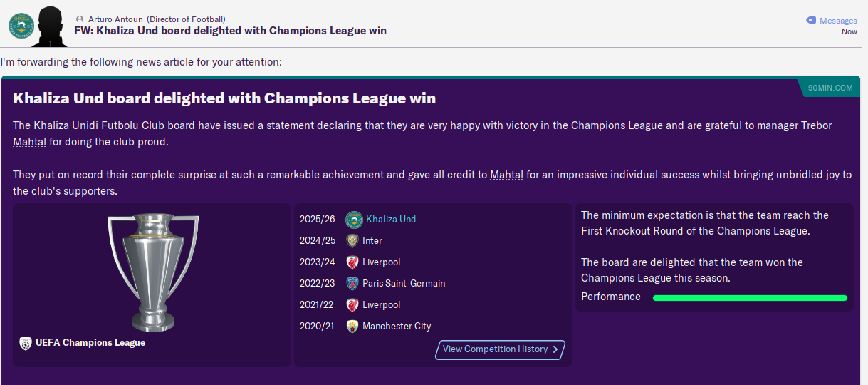Viewport: 868px width, 385px height.
Task: Click the 90MIN.COM source tag
Action: [x=830, y=88]
